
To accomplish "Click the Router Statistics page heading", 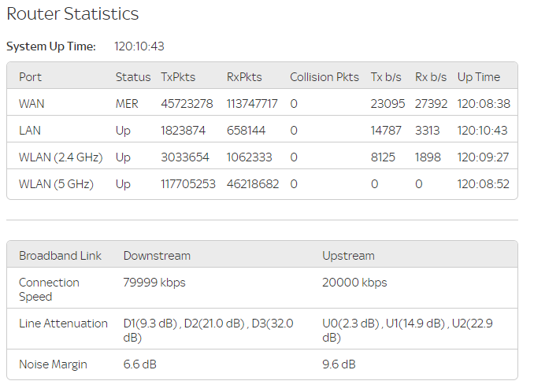I will click(72, 14).
